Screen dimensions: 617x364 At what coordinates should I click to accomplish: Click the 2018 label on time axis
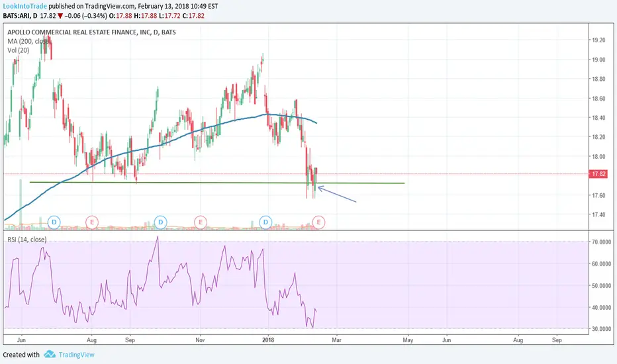[268, 340]
